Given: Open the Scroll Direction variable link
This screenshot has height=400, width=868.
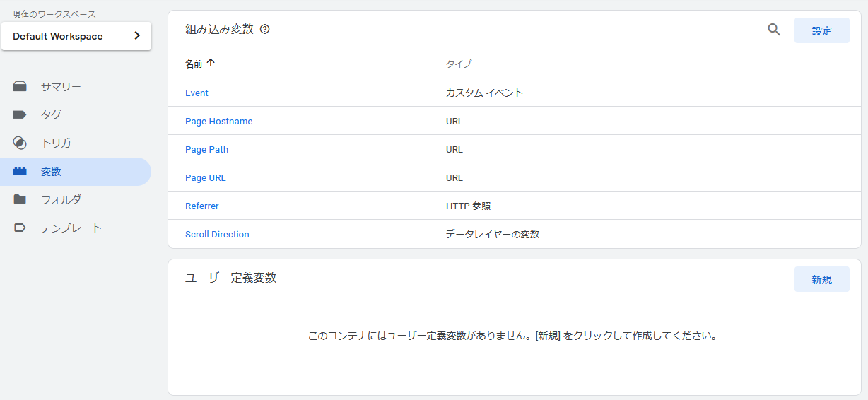Looking at the screenshot, I should [217, 235].
